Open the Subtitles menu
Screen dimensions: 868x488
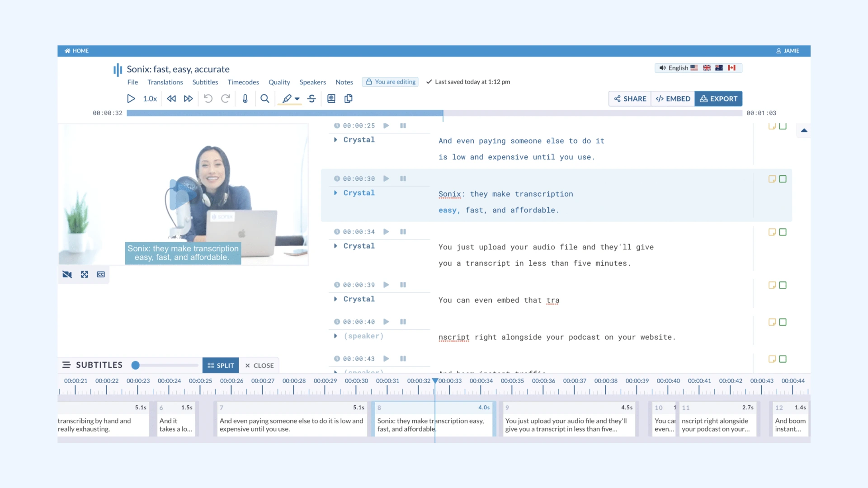(205, 82)
